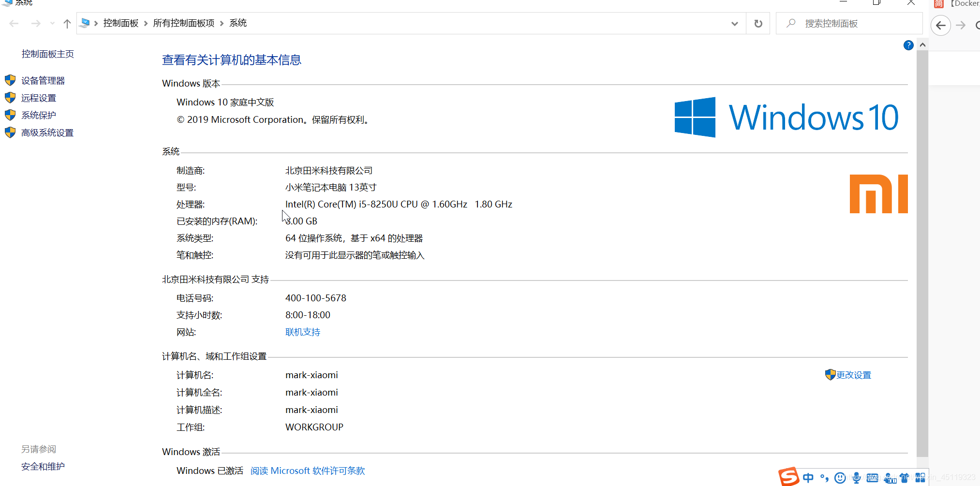Viewport: 980px width, 486px height.
Task: Open 高级系统设置 advanced settings
Action: [x=47, y=133]
